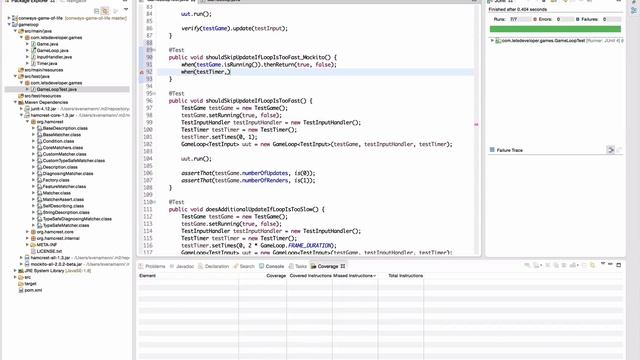Click the error marker on line 92

click(142, 72)
